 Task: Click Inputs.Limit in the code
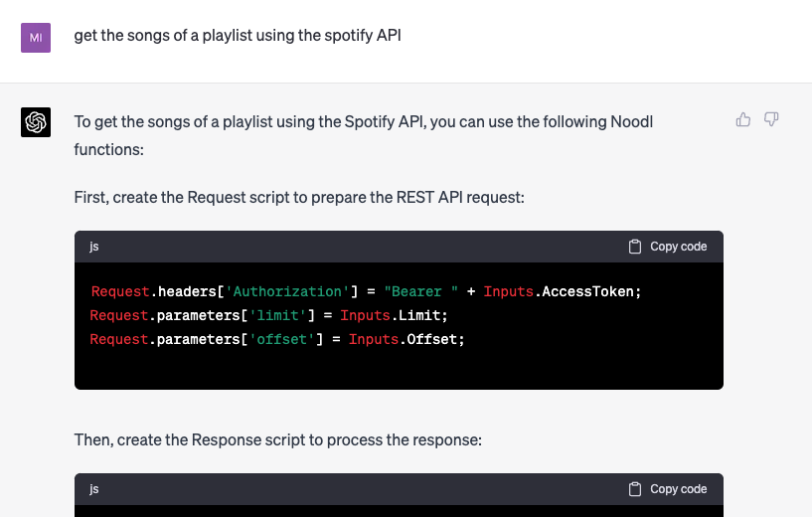pos(395,315)
